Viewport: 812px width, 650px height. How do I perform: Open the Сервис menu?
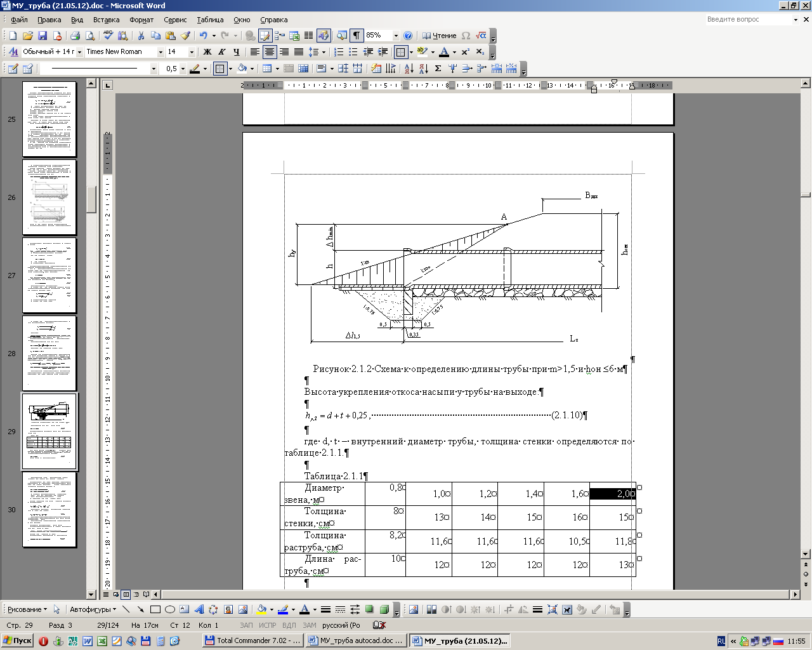(x=175, y=20)
